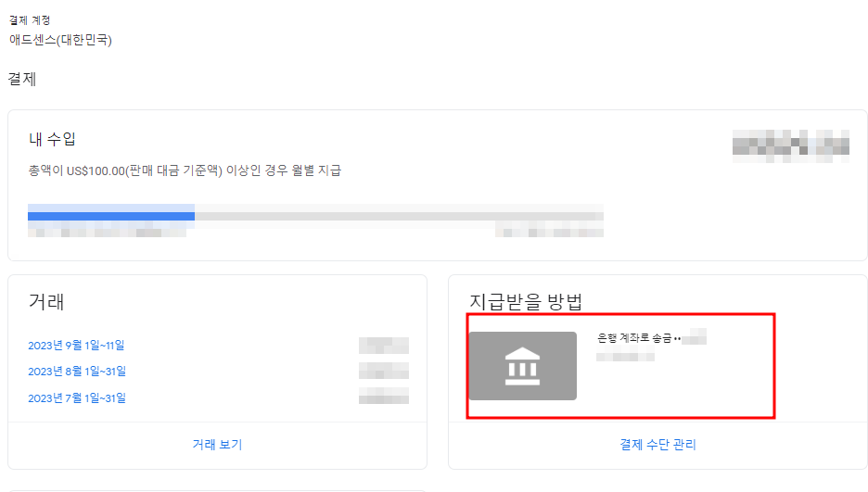Screen dimensions: 868x492
Task: Open the 2023년 9월 1일~11일 transaction
Action: click(76, 346)
